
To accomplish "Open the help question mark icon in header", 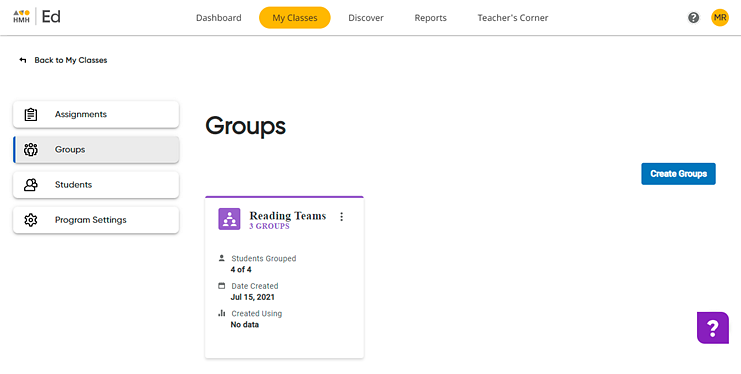I will click(x=693, y=18).
